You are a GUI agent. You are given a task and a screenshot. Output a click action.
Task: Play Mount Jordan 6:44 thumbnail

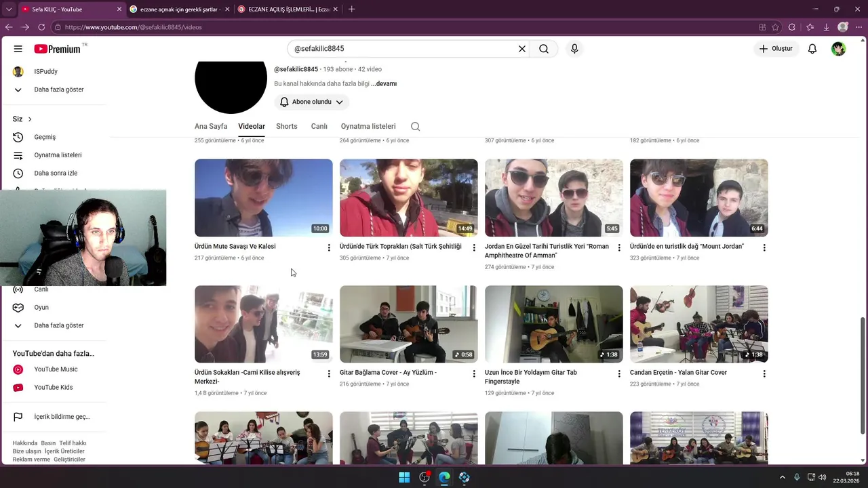point(699,198)
